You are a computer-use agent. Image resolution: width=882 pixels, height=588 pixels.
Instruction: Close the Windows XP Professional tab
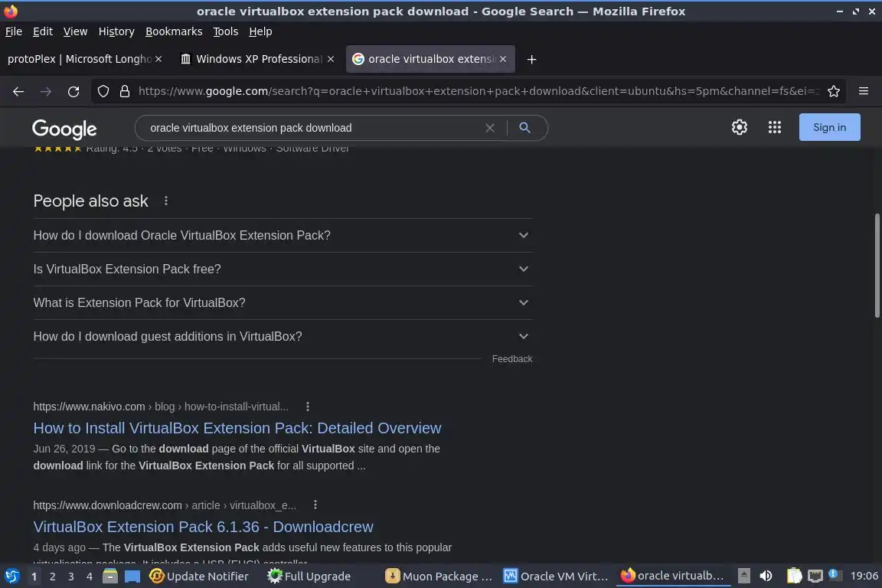(x=331, y=59)
